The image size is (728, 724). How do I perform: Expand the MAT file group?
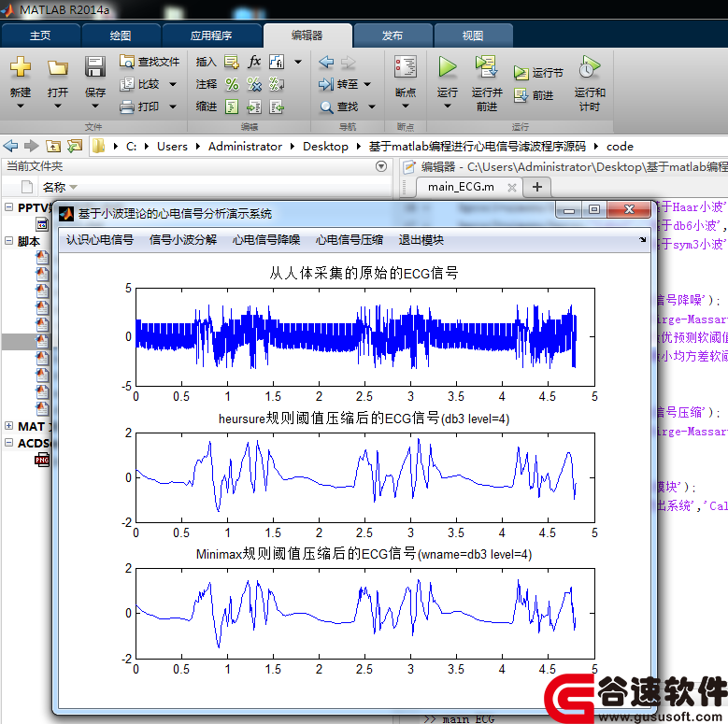[8, 426]
